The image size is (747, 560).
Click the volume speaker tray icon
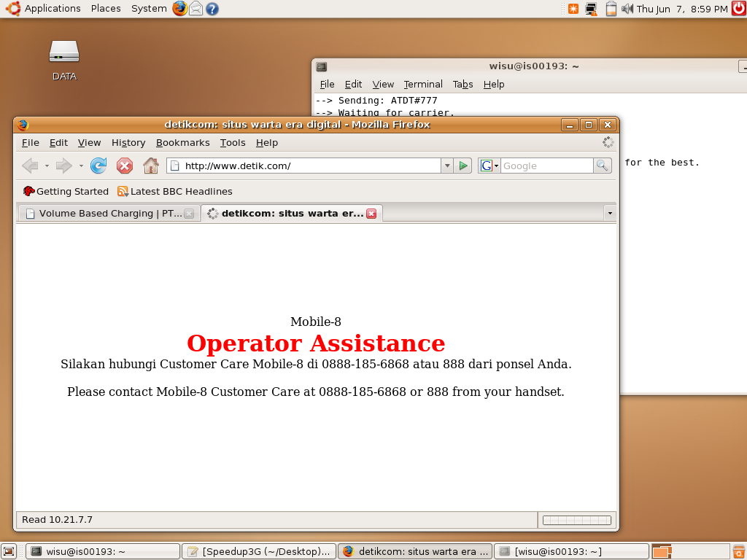click(x=627, y=9)
